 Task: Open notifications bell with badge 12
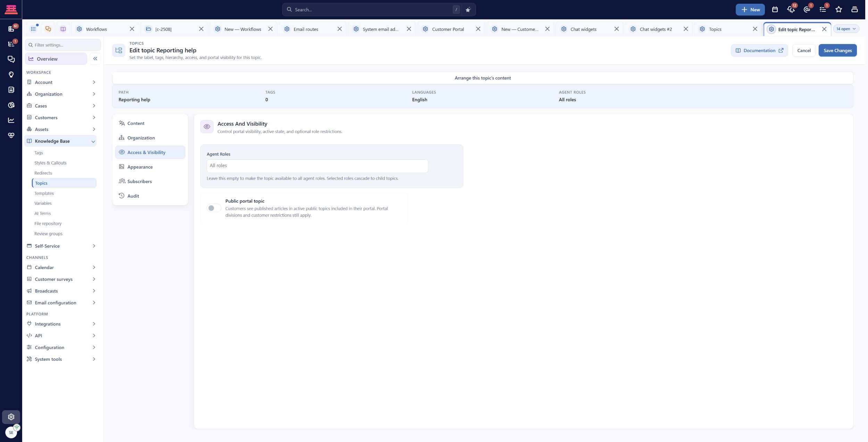click(x=791, y=10)
